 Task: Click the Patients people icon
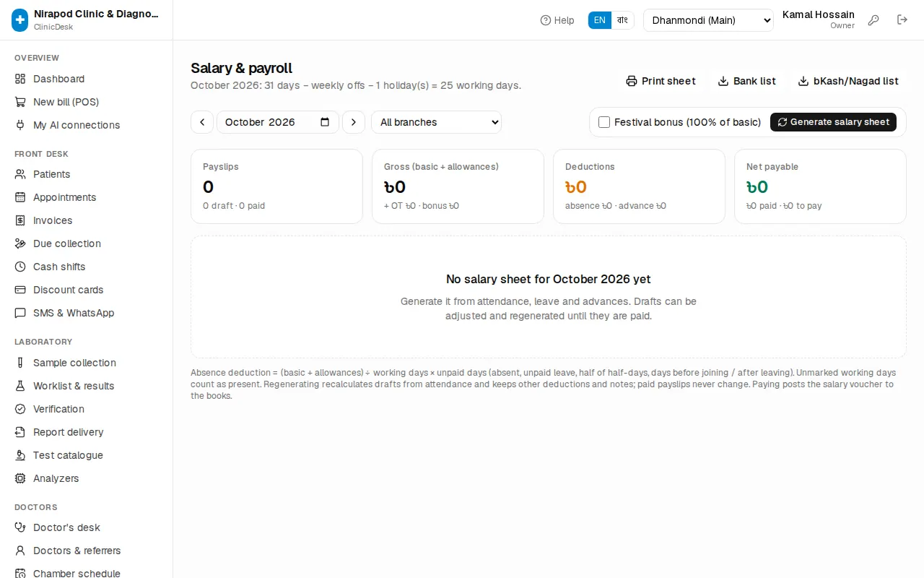pos(20,174)
